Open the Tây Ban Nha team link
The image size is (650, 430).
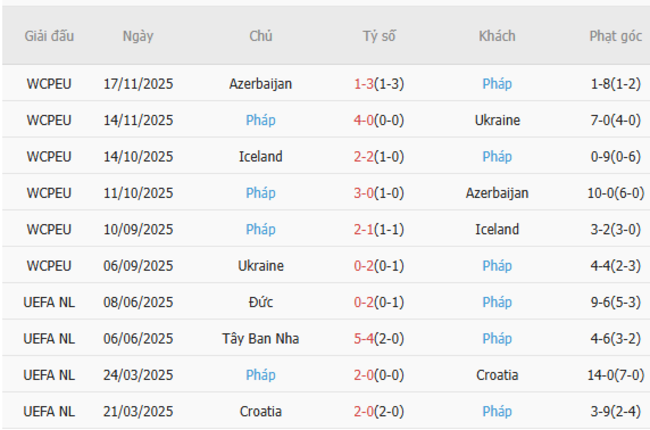click(261, 339)
